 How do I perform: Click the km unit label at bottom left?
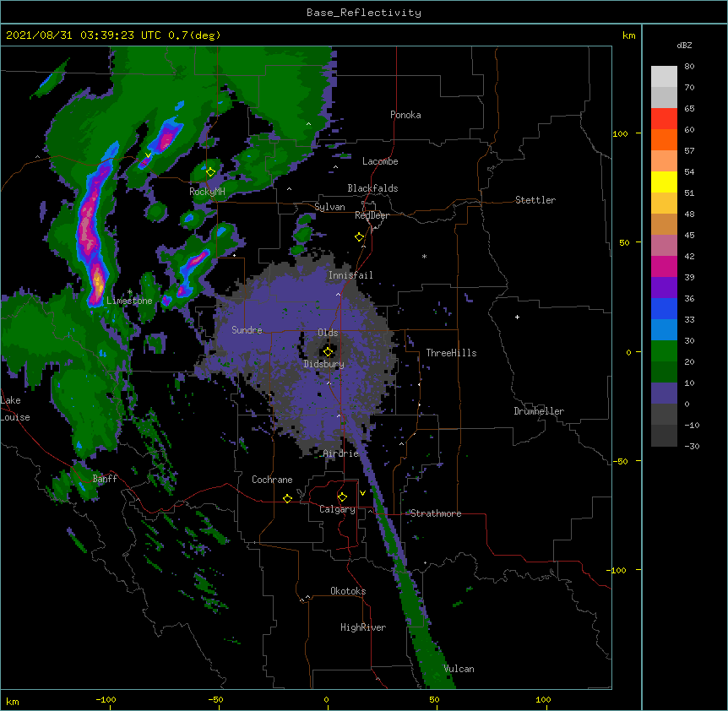pyautogui.click(x=13, y=701)
